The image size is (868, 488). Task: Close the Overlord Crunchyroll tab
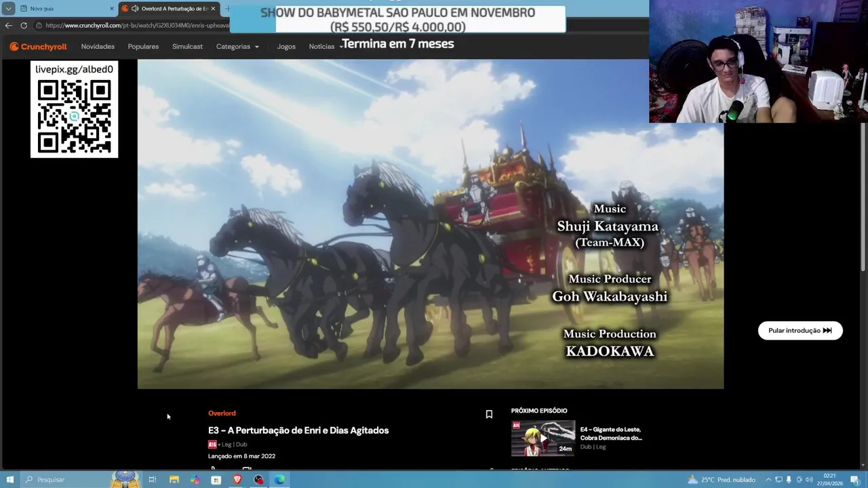pos(213,9)
